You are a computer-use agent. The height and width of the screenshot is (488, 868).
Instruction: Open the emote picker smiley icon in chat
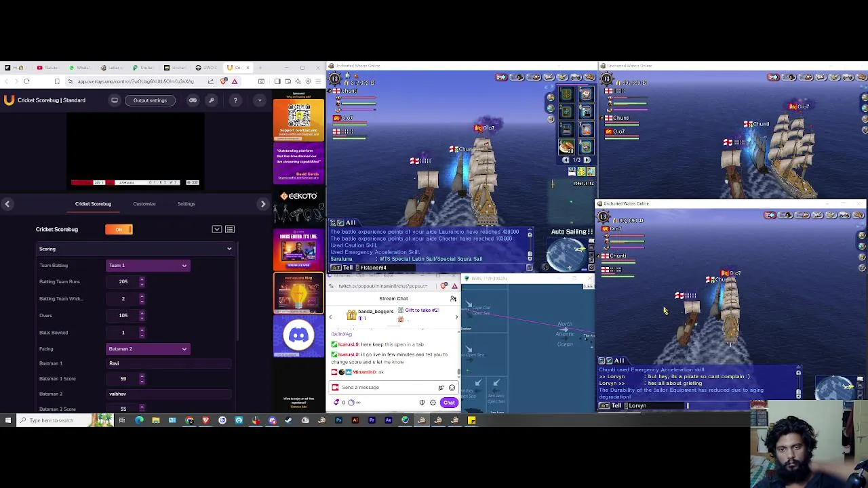(452, 388)
